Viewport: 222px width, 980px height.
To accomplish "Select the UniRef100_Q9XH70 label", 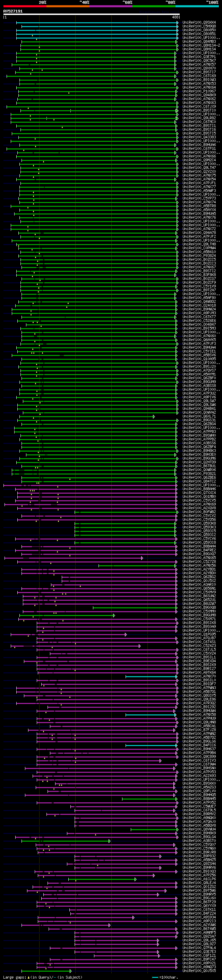I will pos(199,68).
